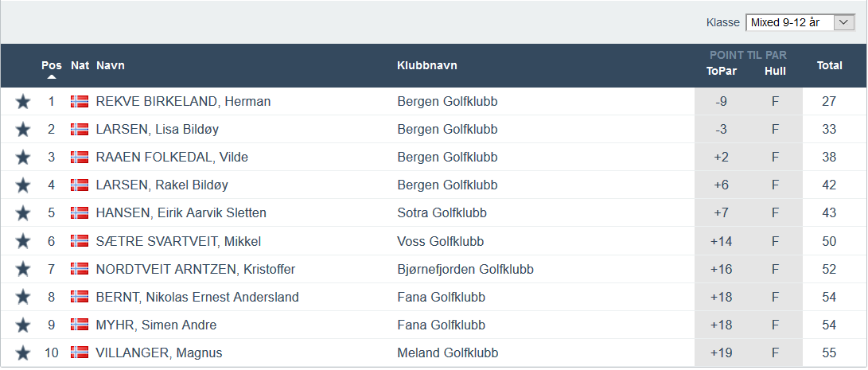This screenshot has height=370, width=868.
Task: Favorite Eirik Aarvik Sletten Hansen with star
Action: [23, 213]
